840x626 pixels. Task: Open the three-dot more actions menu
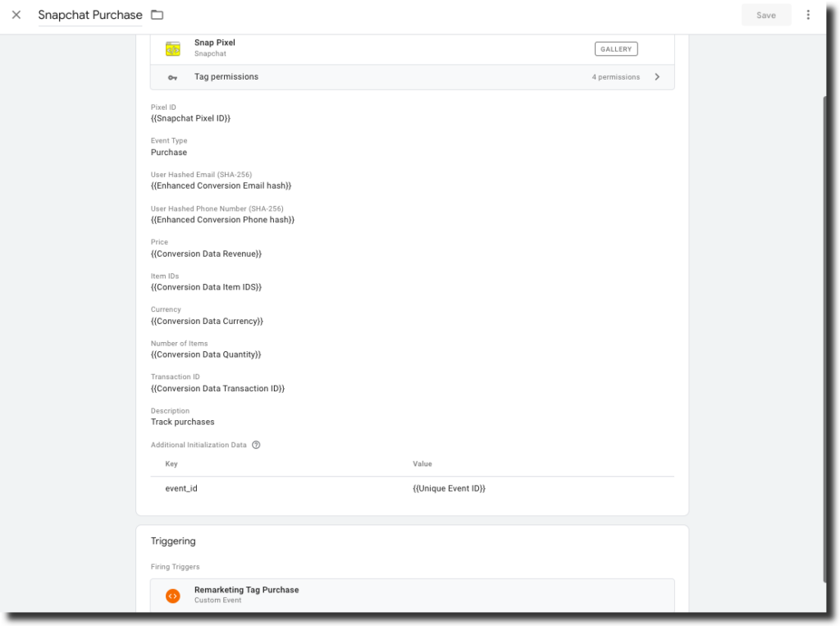point(808,15)
